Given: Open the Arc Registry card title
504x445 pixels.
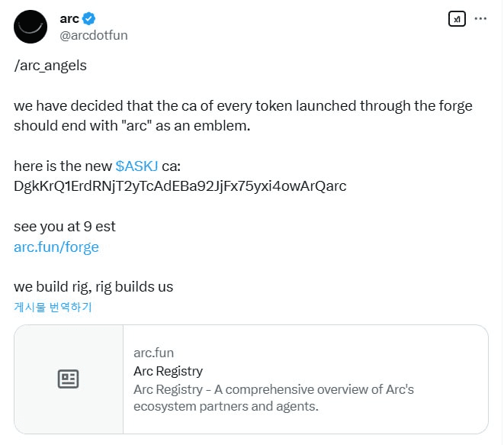Looking at the screenshot, I should pyautogui.click(x=168, y=371).
